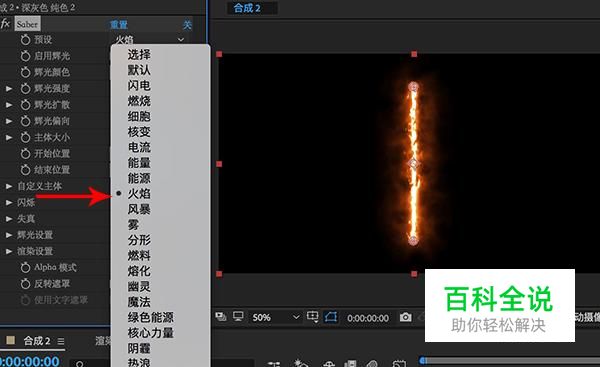Expand the 失真 group
The width and height of the screenshot is (600, 367).
click(9, 219)
